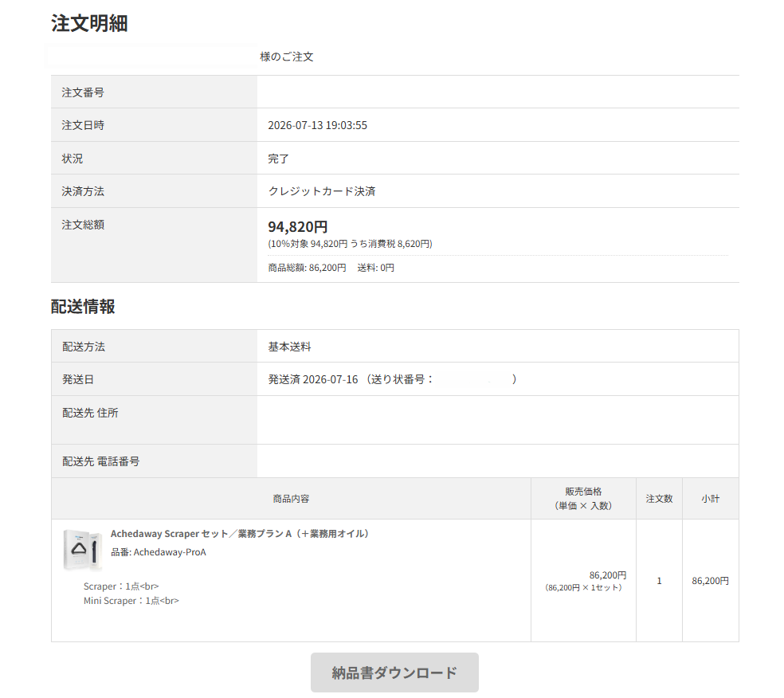Click the tax breakdown line with 8,620円
Viewport: 784px width, 698px height.
[350, 244]
